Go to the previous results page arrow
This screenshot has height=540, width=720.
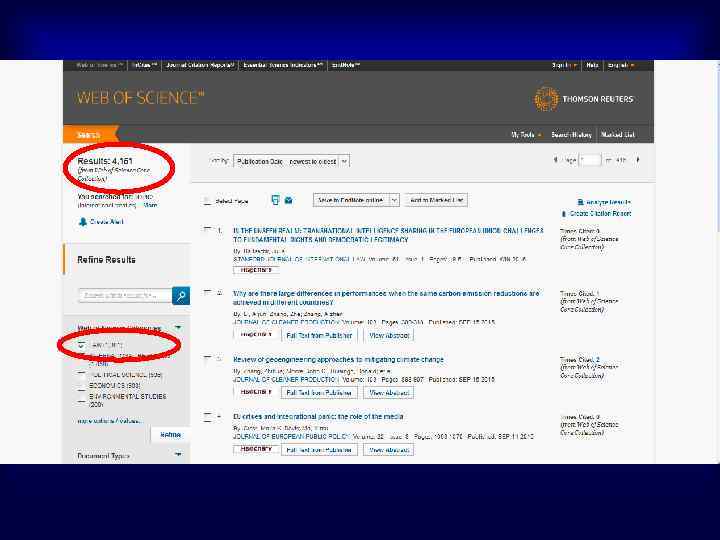point(555,160)
